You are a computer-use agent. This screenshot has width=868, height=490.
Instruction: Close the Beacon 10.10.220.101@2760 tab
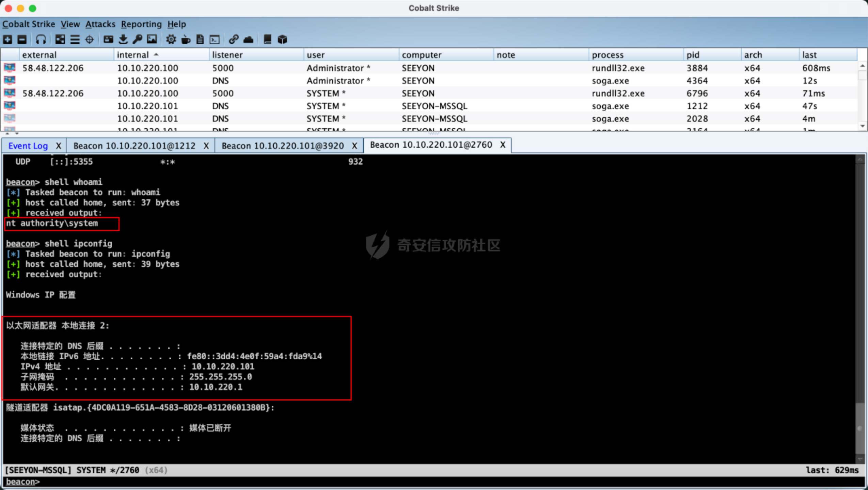click(x=503, y=145)
